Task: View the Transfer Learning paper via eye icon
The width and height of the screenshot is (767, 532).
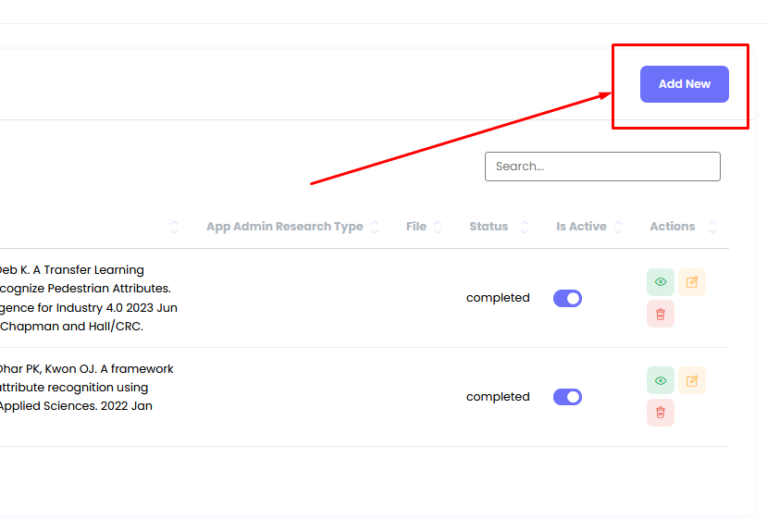Action: [660, 282]
